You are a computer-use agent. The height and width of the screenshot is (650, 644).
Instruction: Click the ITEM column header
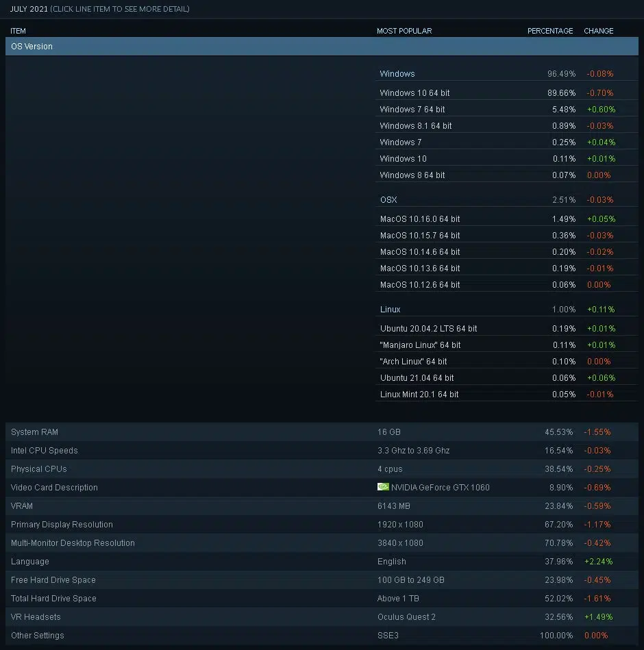click(18, 31)
